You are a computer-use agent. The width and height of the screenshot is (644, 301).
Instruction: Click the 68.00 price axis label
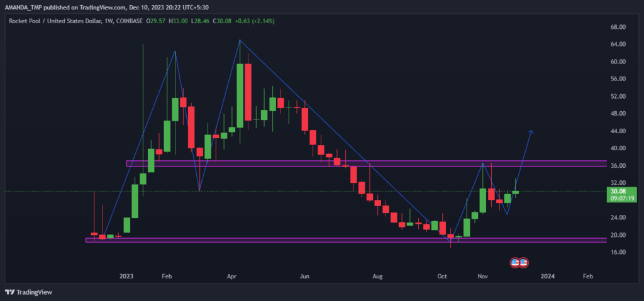tap(618, 27)
